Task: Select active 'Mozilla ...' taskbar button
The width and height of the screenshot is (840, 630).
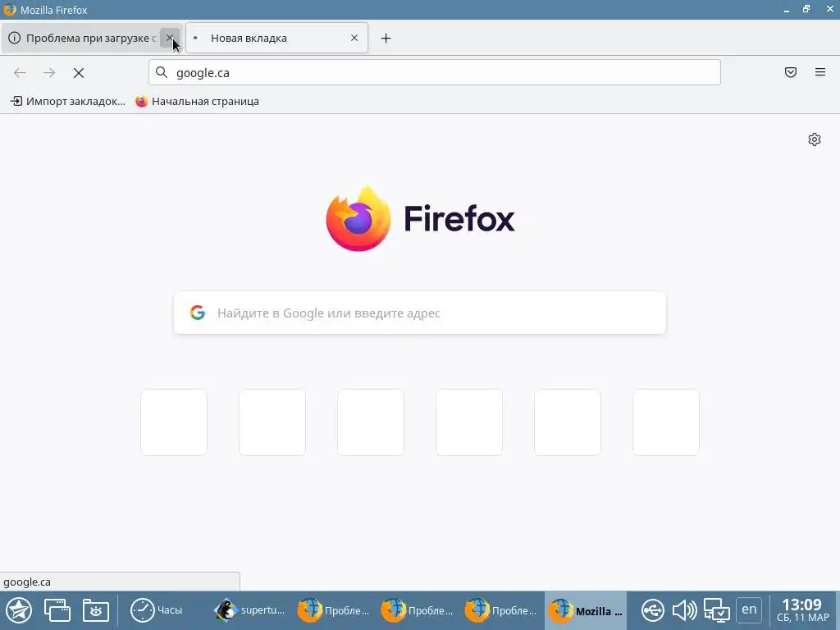Action: [586, 610]
